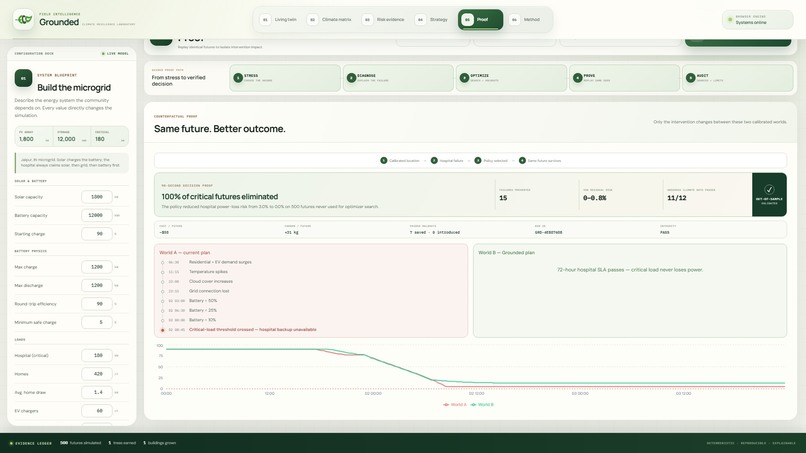Click the EV chargers input field
The image size is (806, 453).
pyautogui.click(x=97, y=411)
